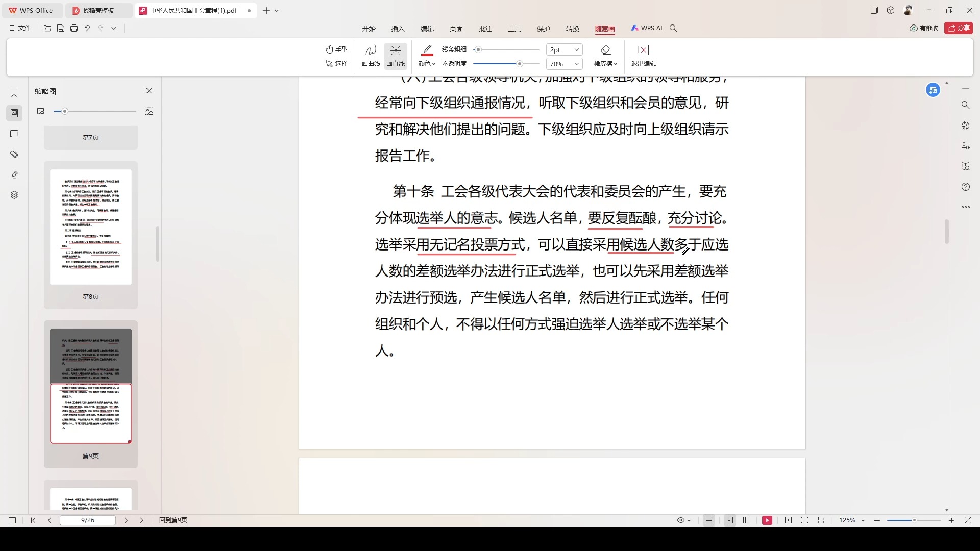Undo the last action
The height and width of the screenshot is (551, 980).
[87, 28]
